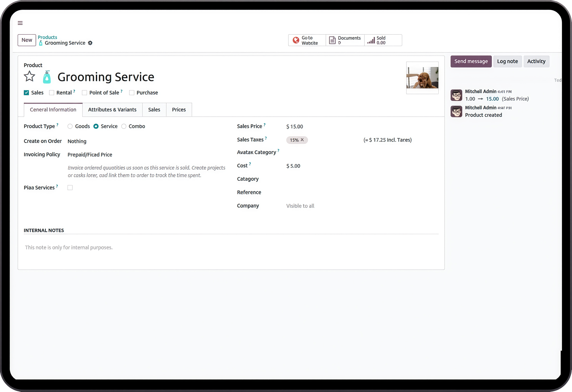Open the Point of Sale help question mark
The image size is (572, 392).
click(x=121, y=91)
